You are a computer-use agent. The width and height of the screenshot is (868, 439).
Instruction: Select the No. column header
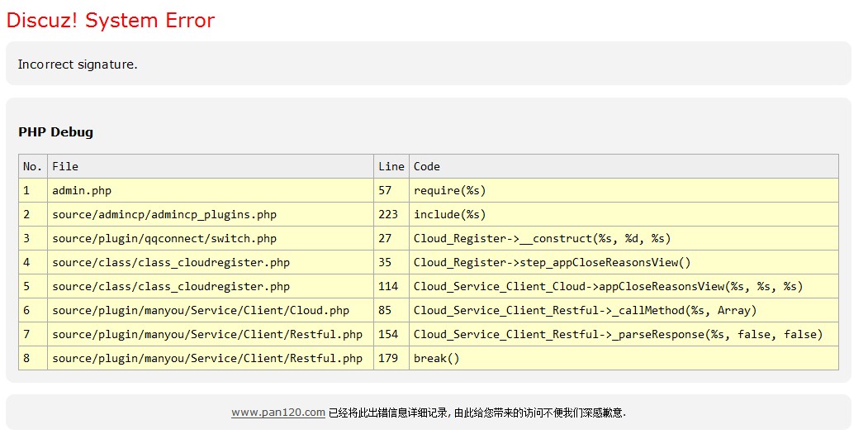(32, 166)
